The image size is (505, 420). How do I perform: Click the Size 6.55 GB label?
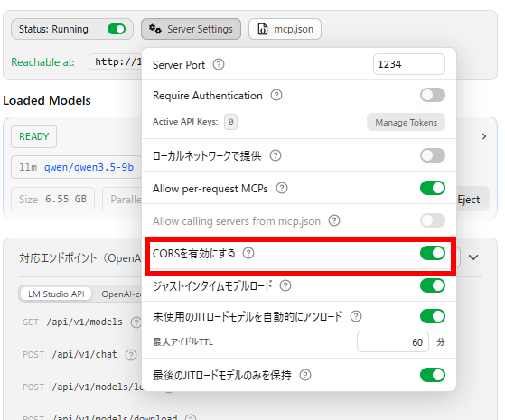[x=52, y=199]
